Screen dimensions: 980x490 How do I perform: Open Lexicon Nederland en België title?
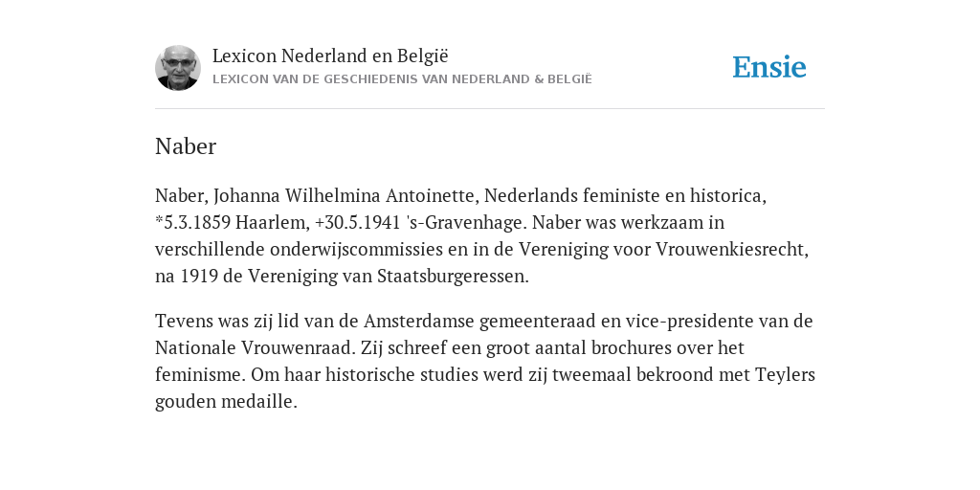330,56
